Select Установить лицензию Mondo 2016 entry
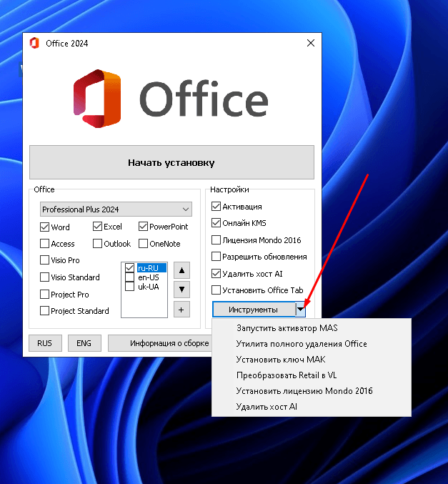448x484 pixels. coord(312,391)
